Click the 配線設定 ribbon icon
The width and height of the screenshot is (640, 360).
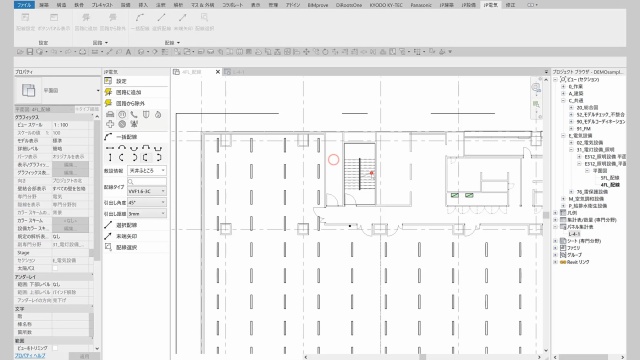point(25,18)
